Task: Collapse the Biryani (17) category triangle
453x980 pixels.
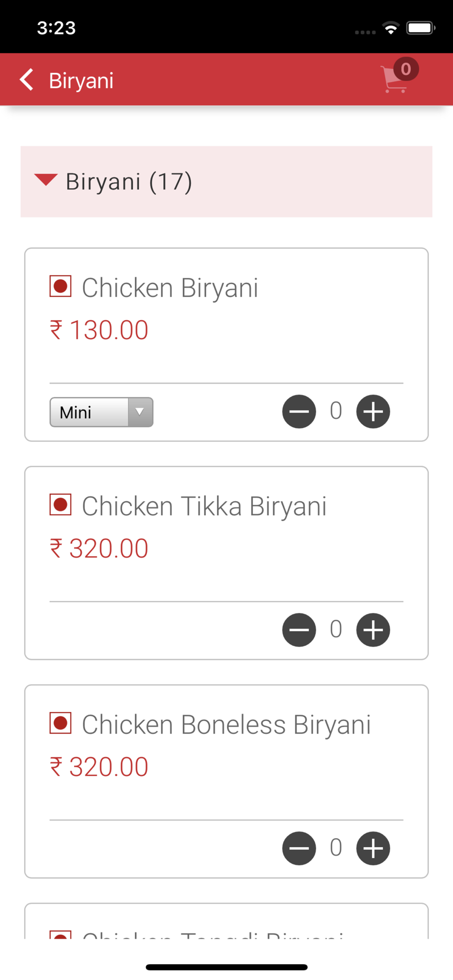Action: pyautogui.click(x=46, y=179)
